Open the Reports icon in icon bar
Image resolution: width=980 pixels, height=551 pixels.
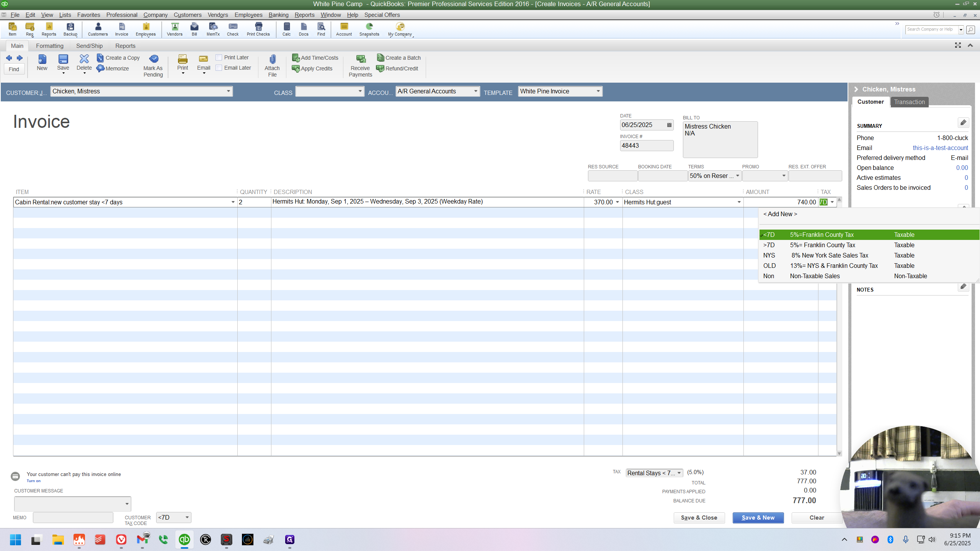pyautogui.click(x=49, y=29)
